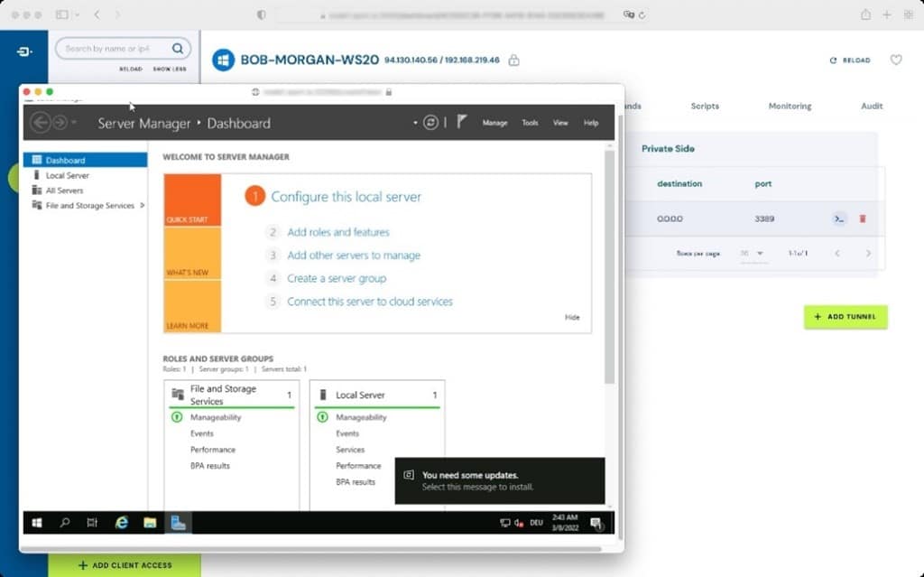Delete the 3389 tunnel with trash icon
924x577 pixels.
(x=862, y=219)
